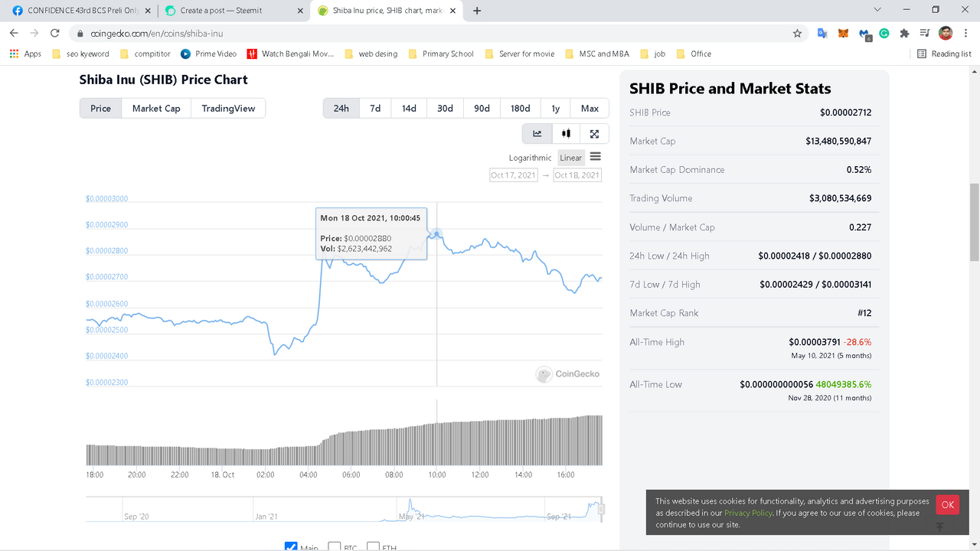Click the address bar URL
Screen dimensions: 980x551
(157, 34)
